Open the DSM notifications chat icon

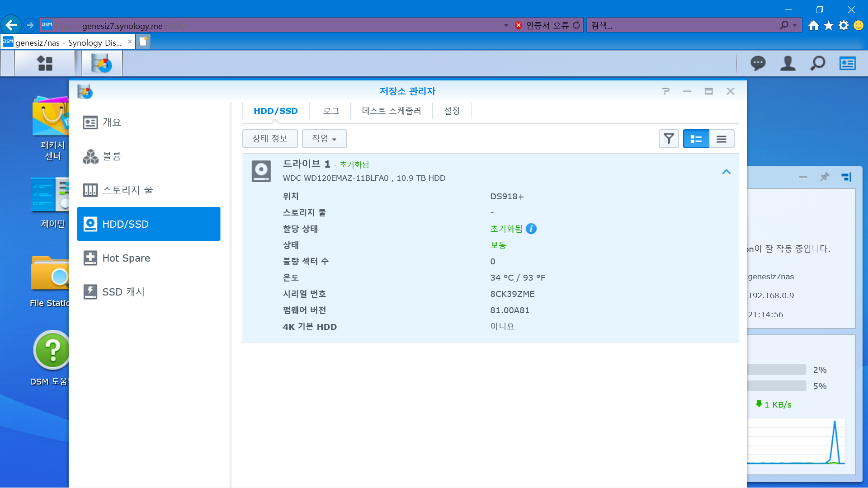(x=758, y=63)
